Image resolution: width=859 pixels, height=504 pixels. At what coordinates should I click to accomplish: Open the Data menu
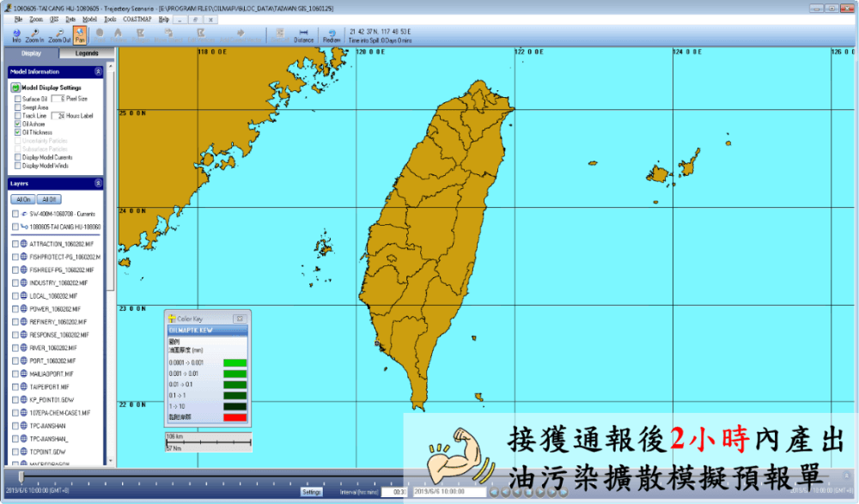(70, 19)
